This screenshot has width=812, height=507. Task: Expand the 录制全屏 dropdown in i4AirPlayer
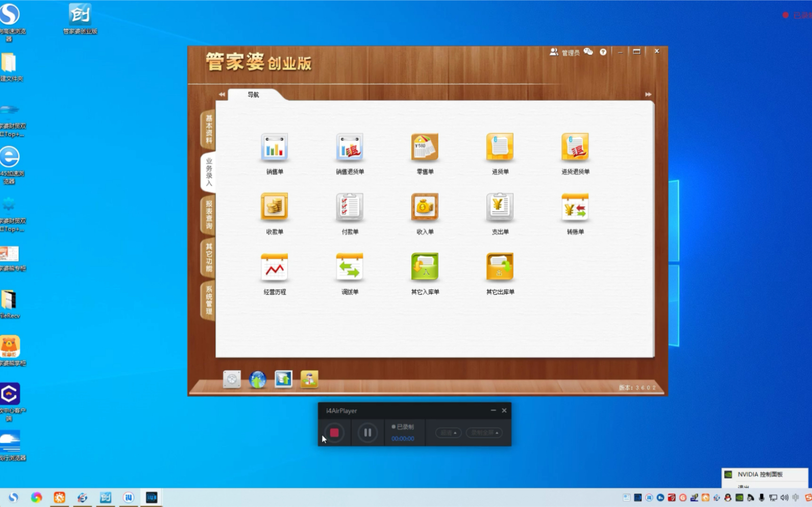click(484, 433)
